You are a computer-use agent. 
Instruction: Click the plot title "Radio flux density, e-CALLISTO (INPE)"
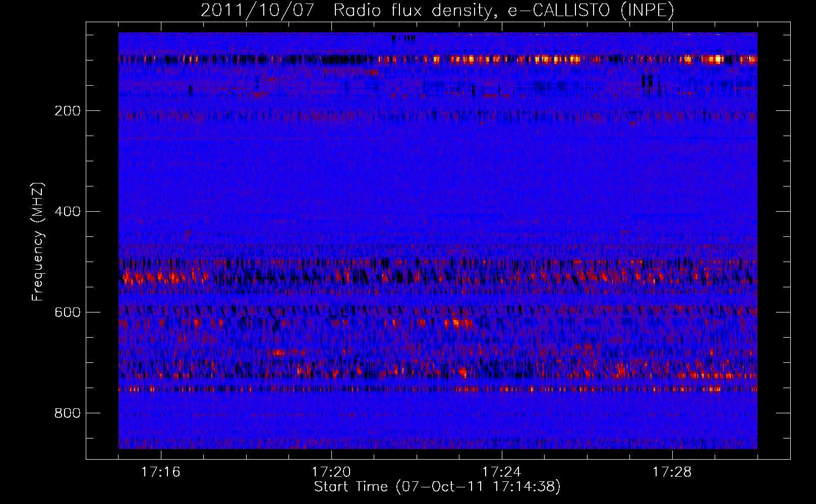(504, 10)
